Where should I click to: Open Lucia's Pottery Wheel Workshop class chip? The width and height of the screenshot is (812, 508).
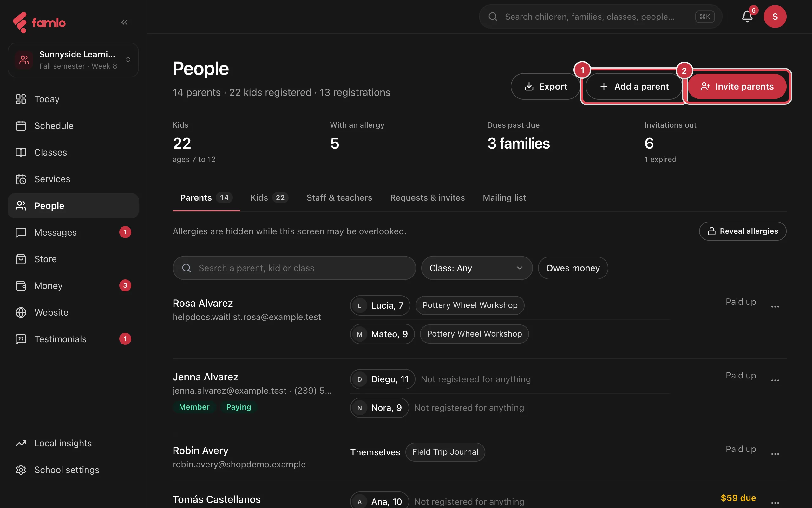coord(470,305)
